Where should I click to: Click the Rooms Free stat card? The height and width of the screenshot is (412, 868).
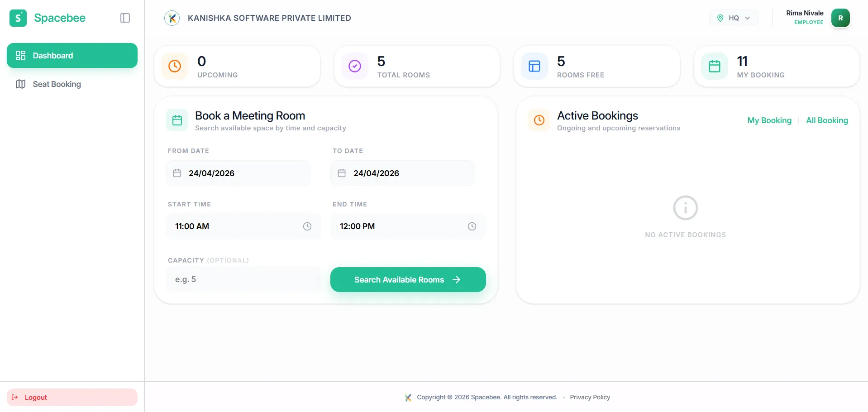click(597, 66)
